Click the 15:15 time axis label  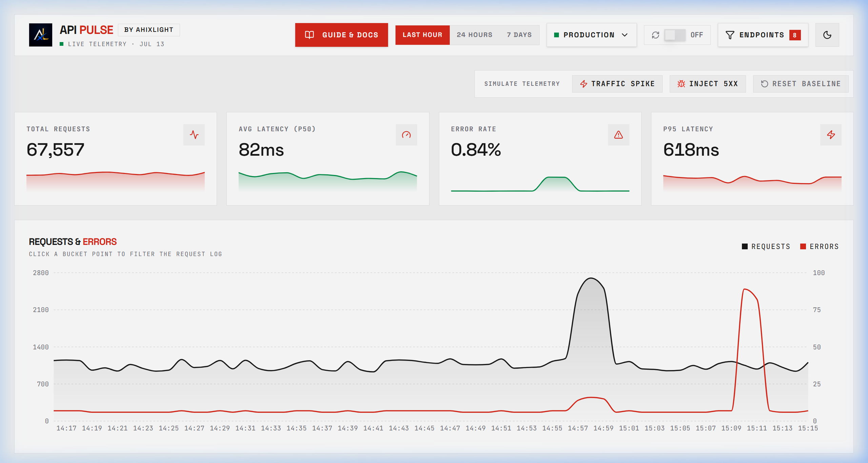coord(808,428)
